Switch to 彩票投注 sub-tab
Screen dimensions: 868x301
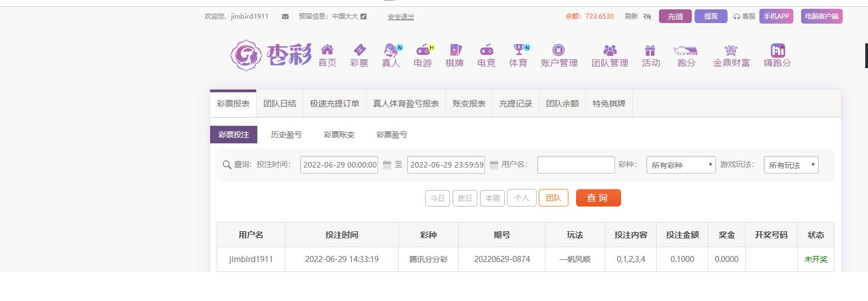234,135
